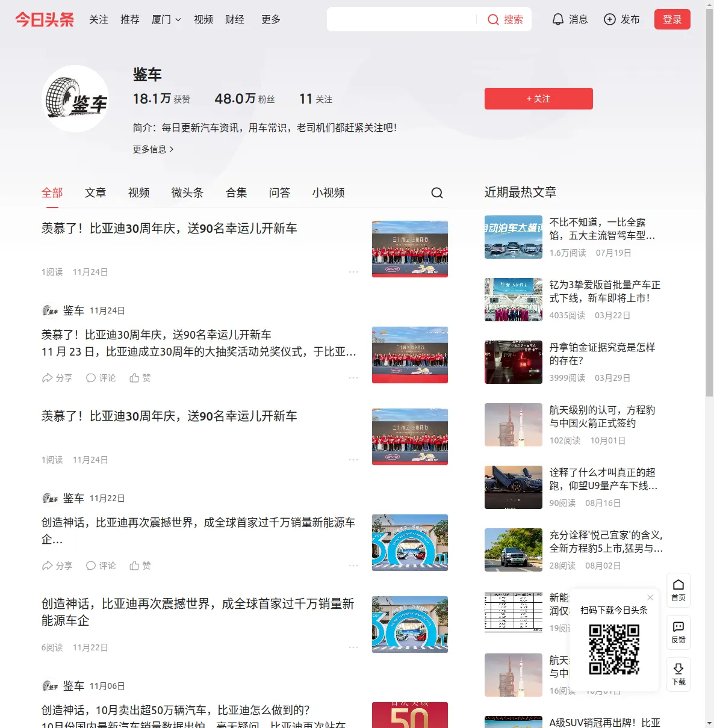
Task: Switch to the 视频 profile tab
Action: pyautogui.click(x=139, y=193)
